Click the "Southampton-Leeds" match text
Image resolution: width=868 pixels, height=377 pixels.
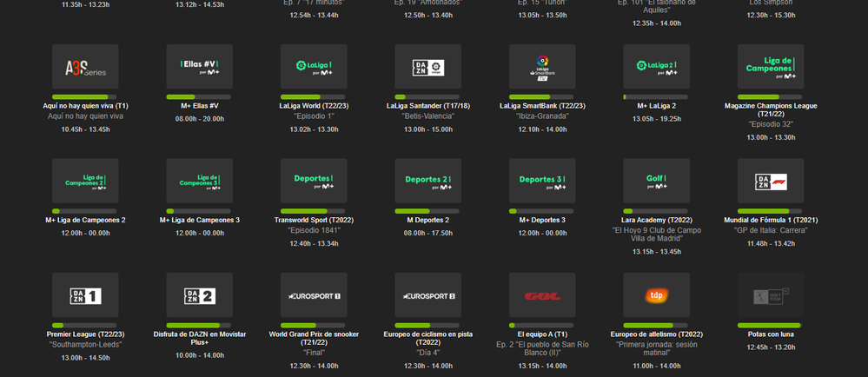pos(85,344)
